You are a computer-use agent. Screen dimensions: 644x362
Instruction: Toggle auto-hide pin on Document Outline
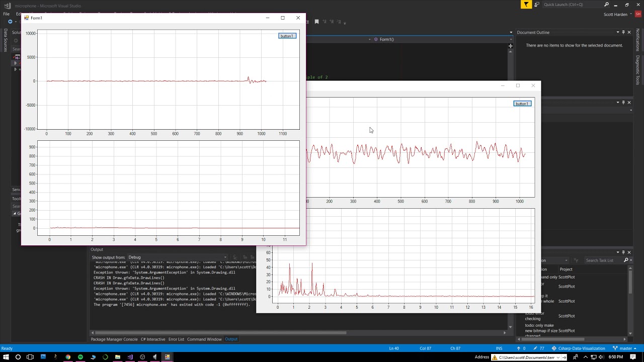(x=623, y=32)
